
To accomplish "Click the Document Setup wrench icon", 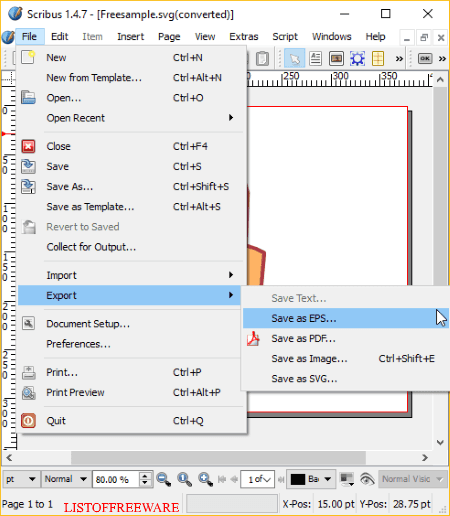I will tap(28, 323).
